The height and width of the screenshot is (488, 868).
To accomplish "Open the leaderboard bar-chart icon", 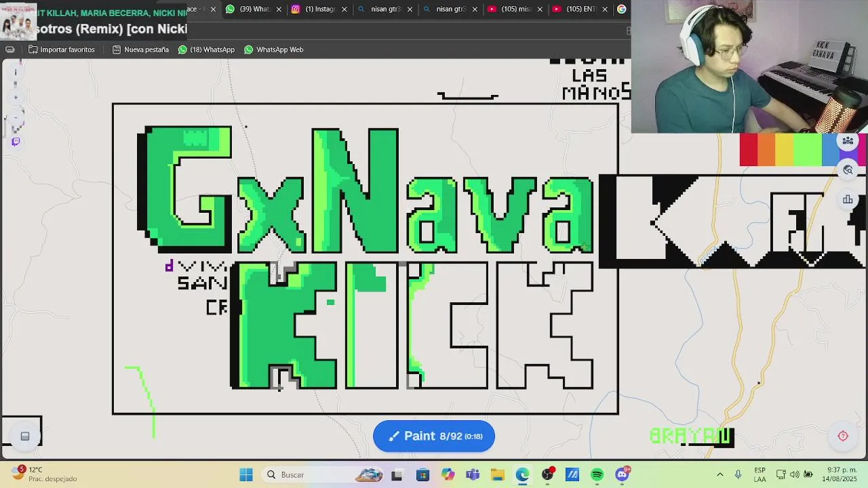I will click(848, 199).
